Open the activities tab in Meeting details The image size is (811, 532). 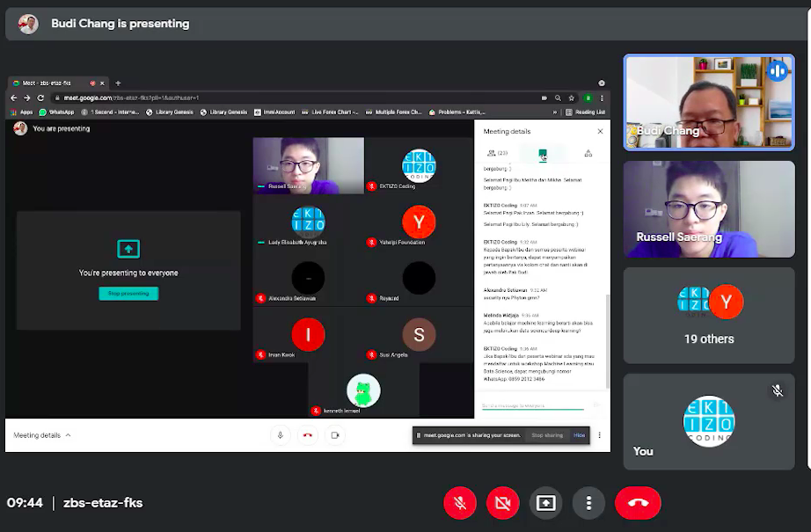tap(588, 153)
